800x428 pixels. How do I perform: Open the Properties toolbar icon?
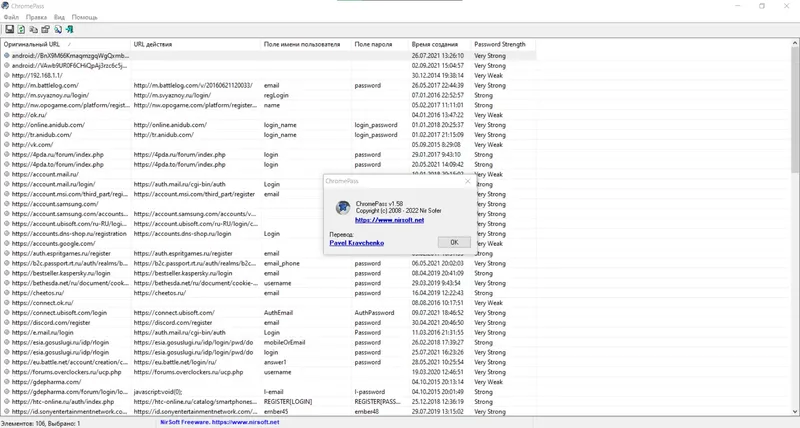45,30
